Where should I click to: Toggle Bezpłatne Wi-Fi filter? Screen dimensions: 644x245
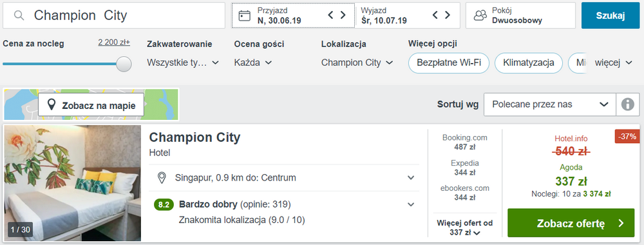pos(449,63)
